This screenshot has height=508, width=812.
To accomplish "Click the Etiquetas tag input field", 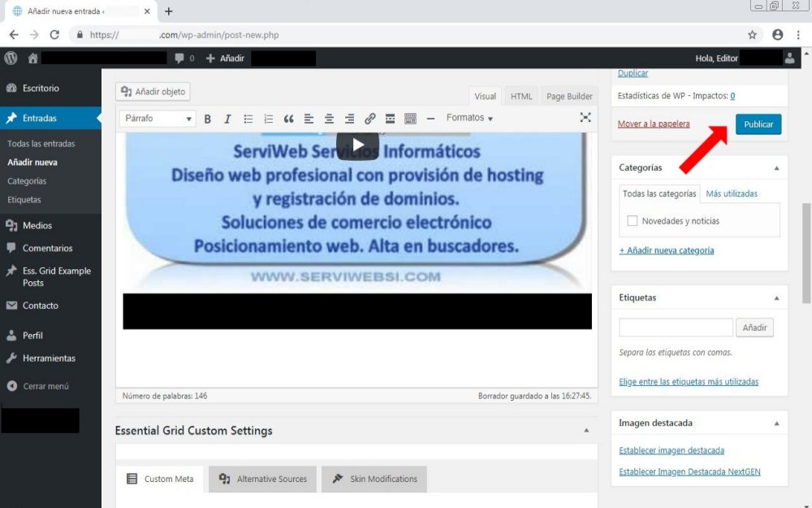I will (x=676, y=328).
